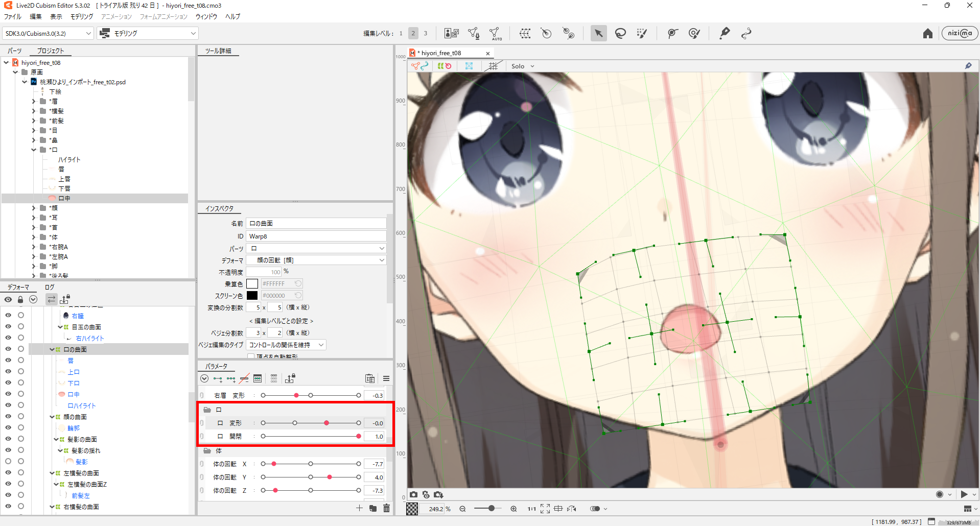Switch to the ログ tab
Viewport: 980px width, 526px height.
pos(50,287)
